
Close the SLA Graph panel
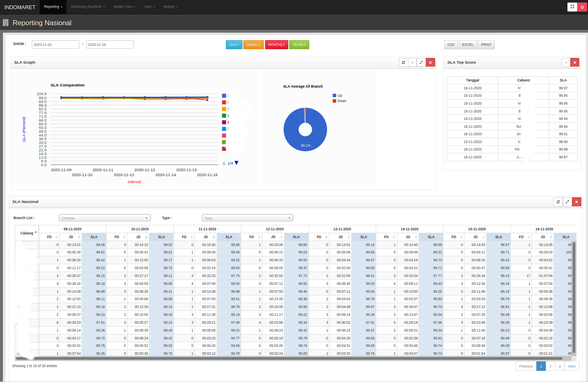430,62
